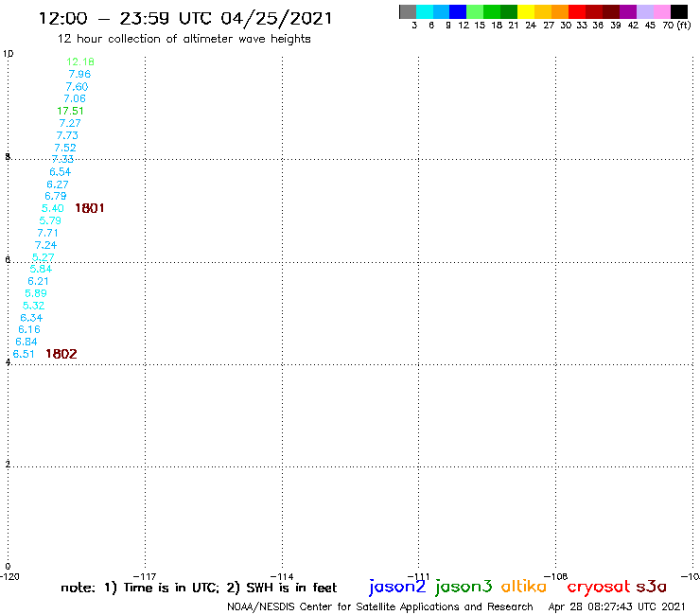Click the '45' color scale label
700x615 pixels.
coord(650,25)
